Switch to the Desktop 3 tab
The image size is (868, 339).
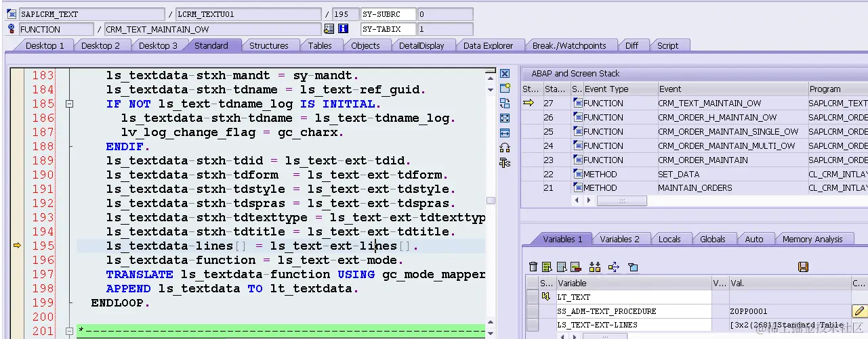click(x=158, y=45)
